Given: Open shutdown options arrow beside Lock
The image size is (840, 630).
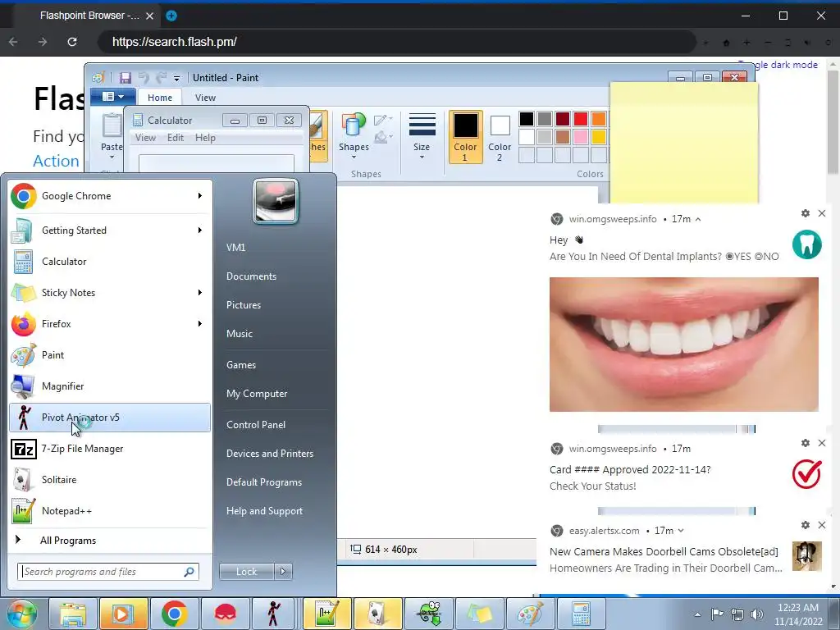Looking at the screenshot, I should click(x=283, y=572).
